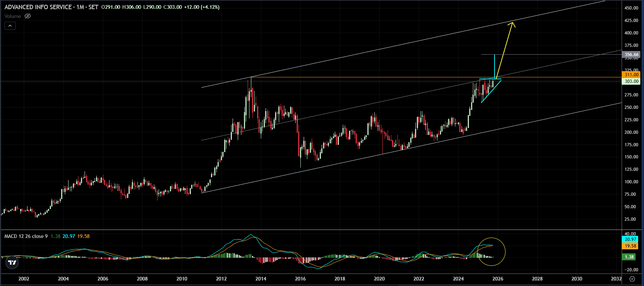644x286 pixels.
Task: Show the hidden Volume indicator via eye icon
Action: [x=27, y=16]
